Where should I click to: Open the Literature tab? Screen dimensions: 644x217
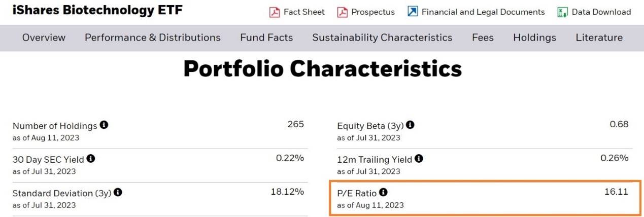(599, 38)
